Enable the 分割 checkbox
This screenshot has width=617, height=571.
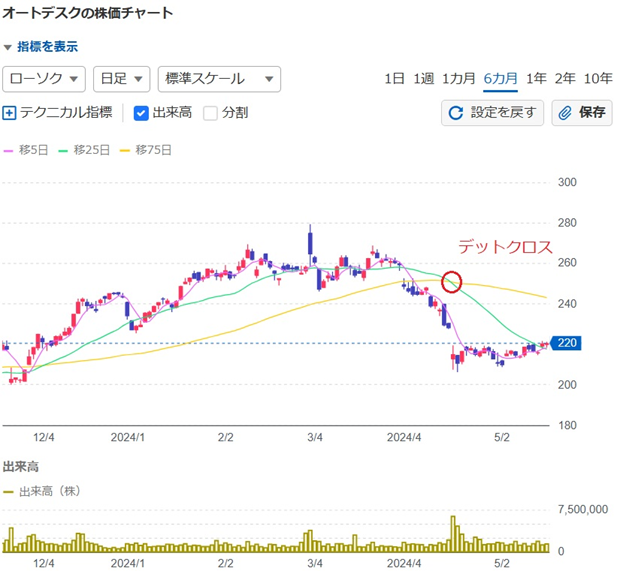click(x=210, y=113)
